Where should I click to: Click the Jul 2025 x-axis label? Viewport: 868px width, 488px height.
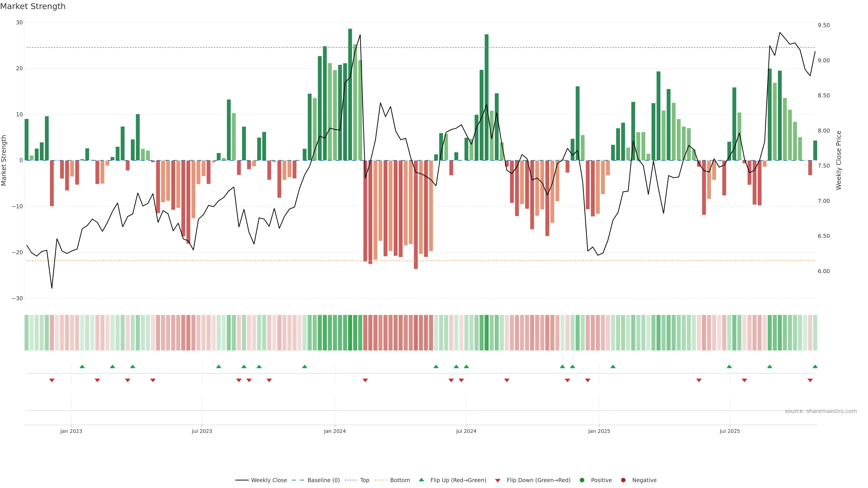pos(729,431)
